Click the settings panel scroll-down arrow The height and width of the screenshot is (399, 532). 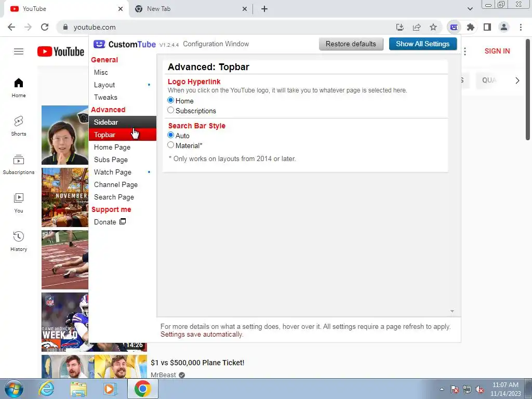point(452,311)
